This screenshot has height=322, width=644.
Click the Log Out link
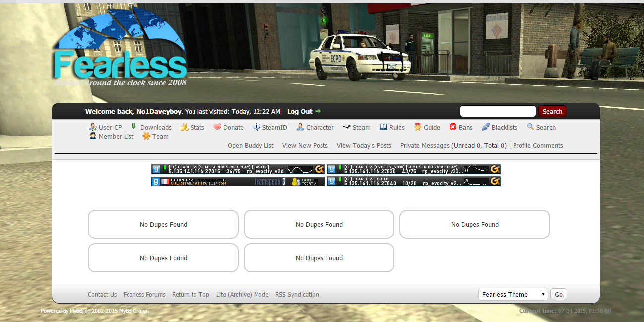tap(300, 112)
